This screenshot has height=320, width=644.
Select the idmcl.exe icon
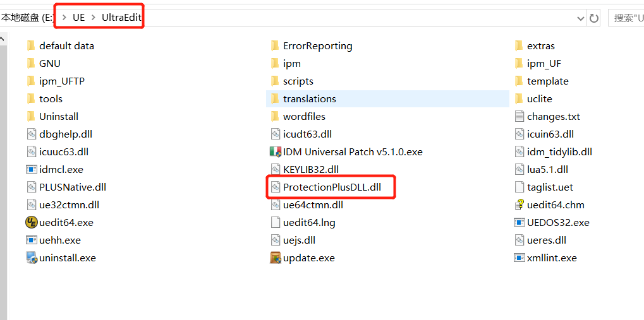[31, 169]
